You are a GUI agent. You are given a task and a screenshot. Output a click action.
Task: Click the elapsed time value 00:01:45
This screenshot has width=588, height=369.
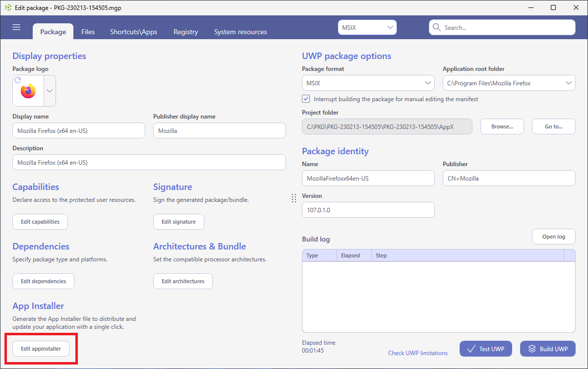[x=313, y=351]
